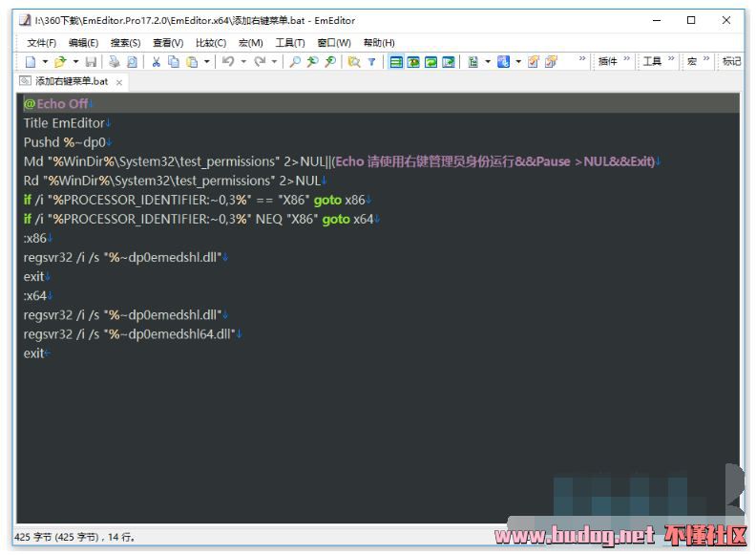
Task: Toggle the No Wrap mode button
Action: 396,62
